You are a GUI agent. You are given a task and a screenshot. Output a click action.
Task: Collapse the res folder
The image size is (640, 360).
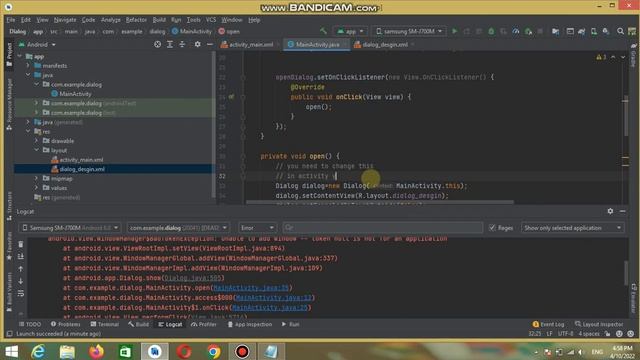tap(28, 131)
